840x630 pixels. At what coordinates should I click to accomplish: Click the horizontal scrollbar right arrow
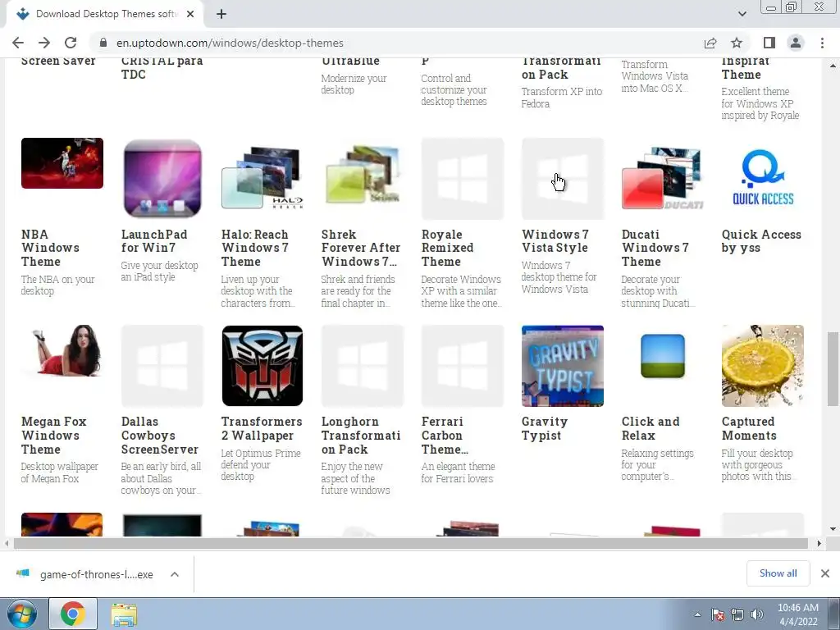[819, 543]
